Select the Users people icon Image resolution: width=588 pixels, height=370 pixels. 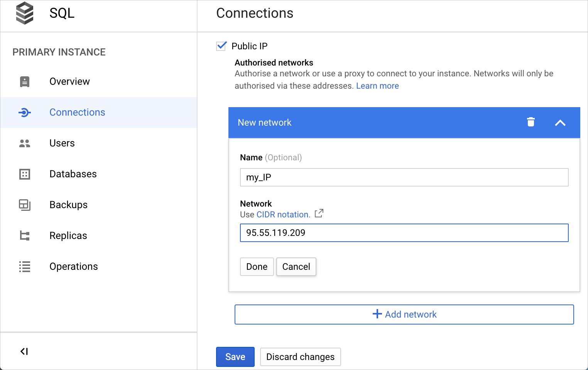tap(24, 143)
